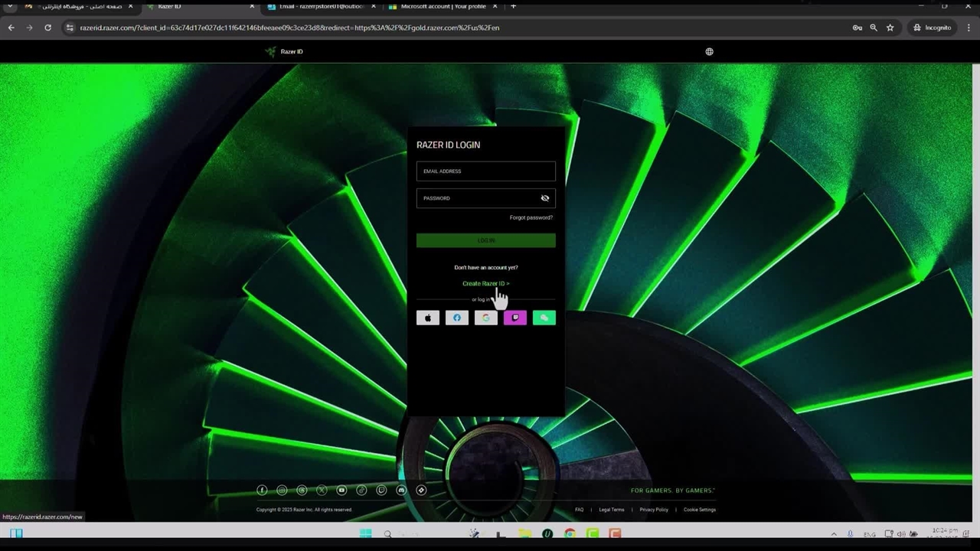This screenshot has height=551, width=980.
Task: Log in with Twitch button
Action: [x=515, y=318]
